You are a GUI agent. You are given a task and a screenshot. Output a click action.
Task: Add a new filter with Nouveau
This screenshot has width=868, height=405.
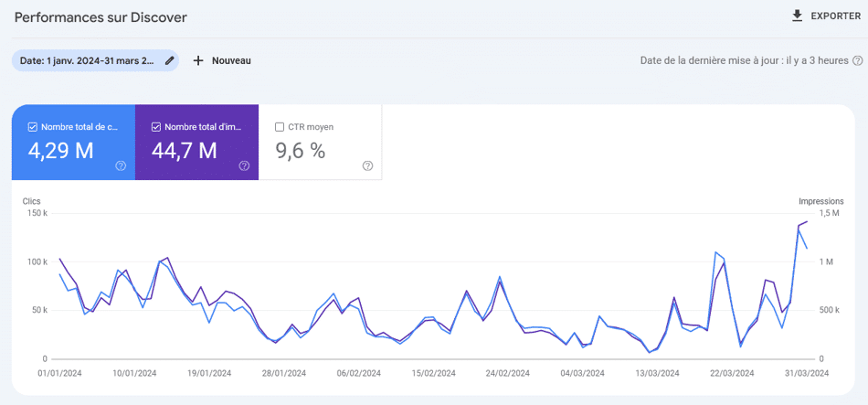pyautogui.click(x=231, y=60)
